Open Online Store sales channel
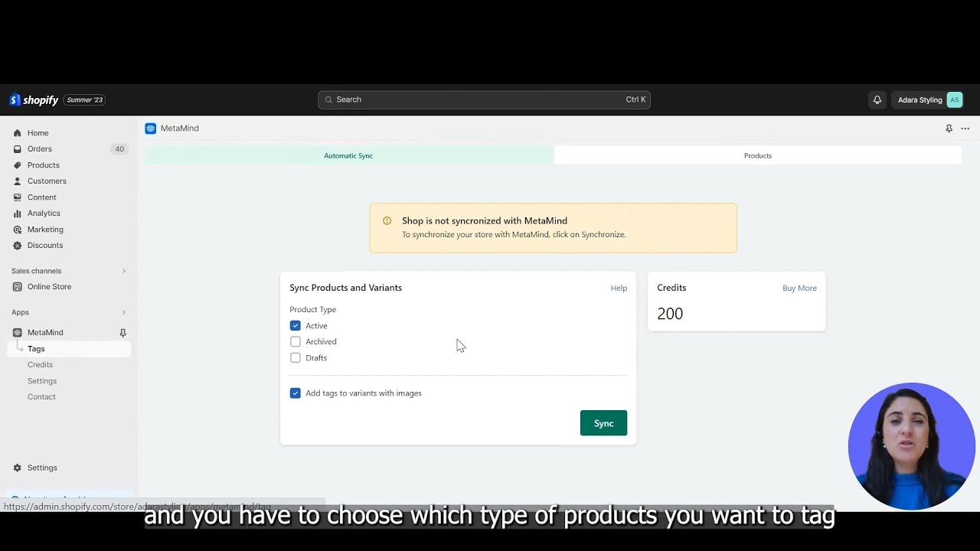 click(x=49, y=287)
